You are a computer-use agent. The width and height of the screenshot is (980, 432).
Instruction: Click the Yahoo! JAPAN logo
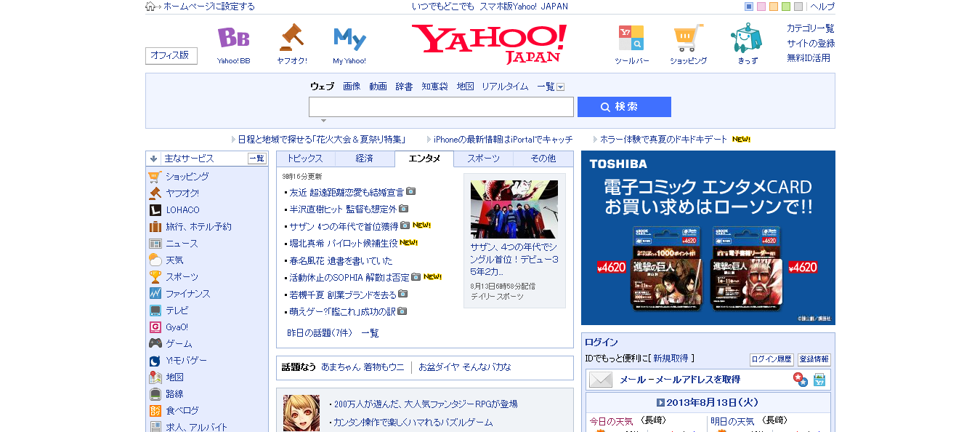pyautogui.click(x=489, y=44)
